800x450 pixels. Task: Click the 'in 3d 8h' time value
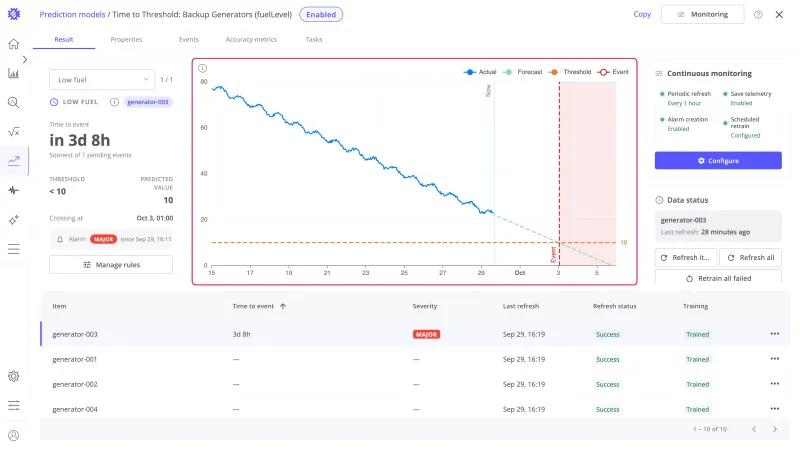80,140
